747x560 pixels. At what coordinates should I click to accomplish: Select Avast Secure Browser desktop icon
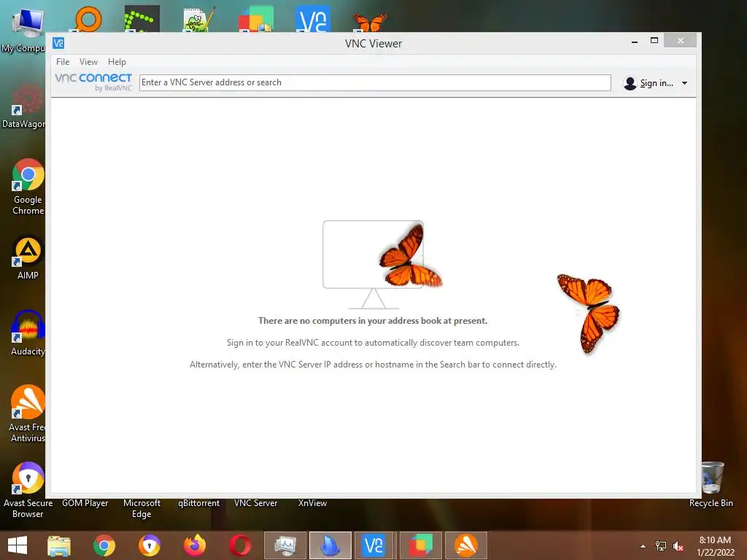[28, 489]
